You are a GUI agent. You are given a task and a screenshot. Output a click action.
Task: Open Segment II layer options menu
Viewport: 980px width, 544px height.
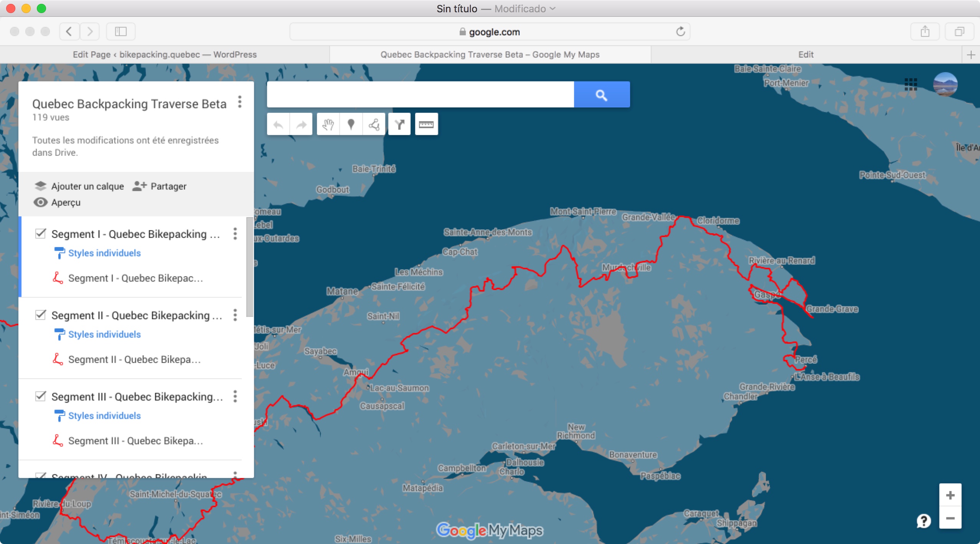(x=235, y=315)
